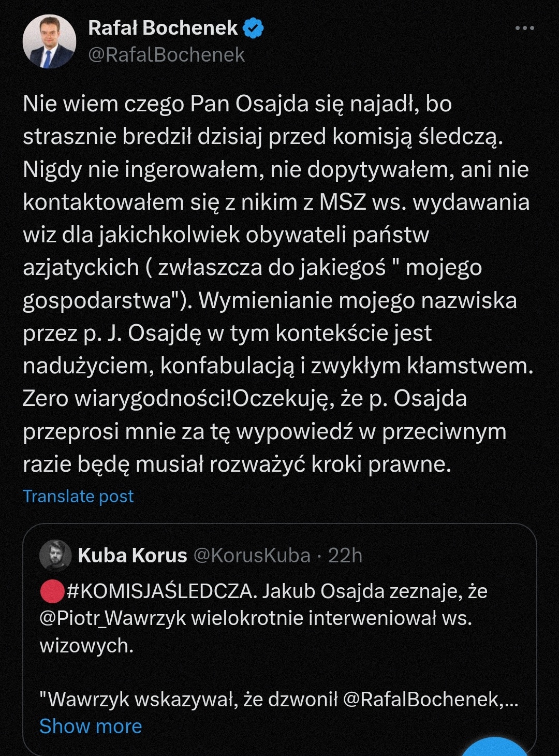This screenshot has height=756, width=559.
Task: Click the quote line starting 'Wawrzyk wskazywał'
Action: coord(279,700)
